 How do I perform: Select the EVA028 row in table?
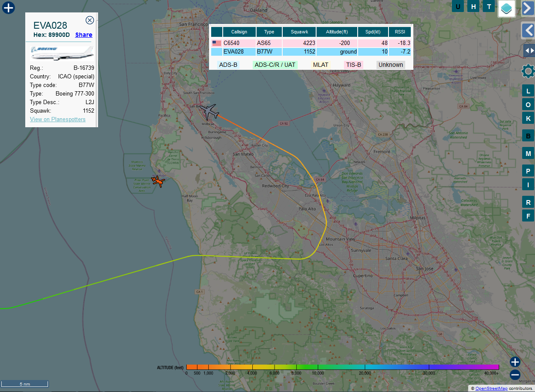311,51
